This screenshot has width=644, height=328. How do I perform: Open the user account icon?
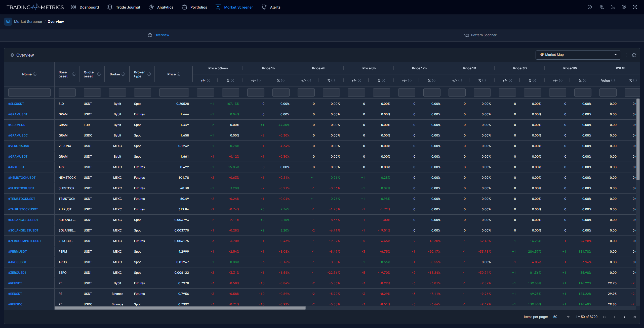tap(624, 7)
